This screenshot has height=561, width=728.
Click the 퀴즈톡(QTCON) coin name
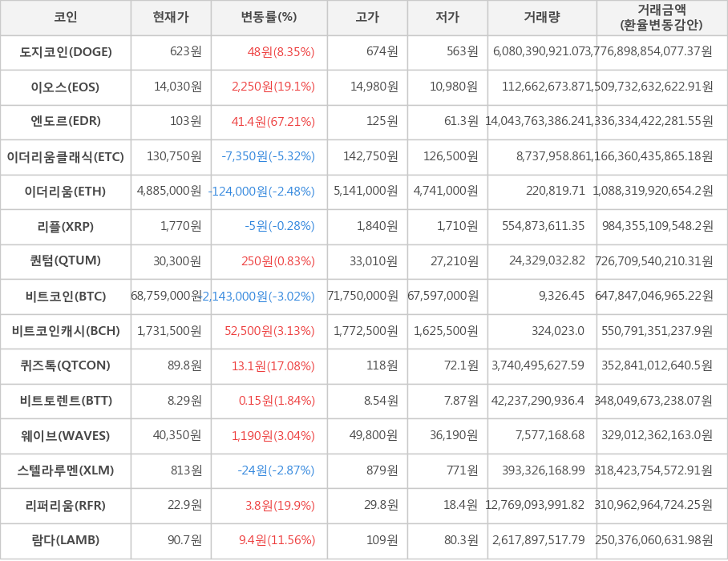point(66,366)
